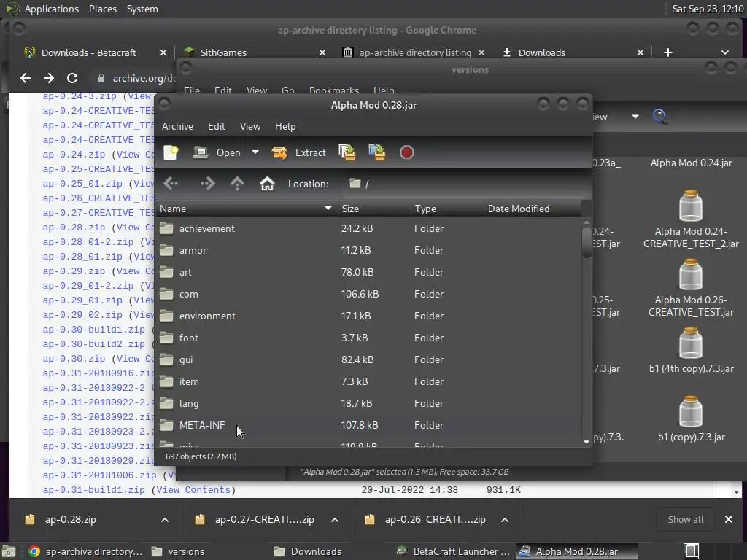Select the art folder row
The image size is (747, 560).
pos(368,273)
